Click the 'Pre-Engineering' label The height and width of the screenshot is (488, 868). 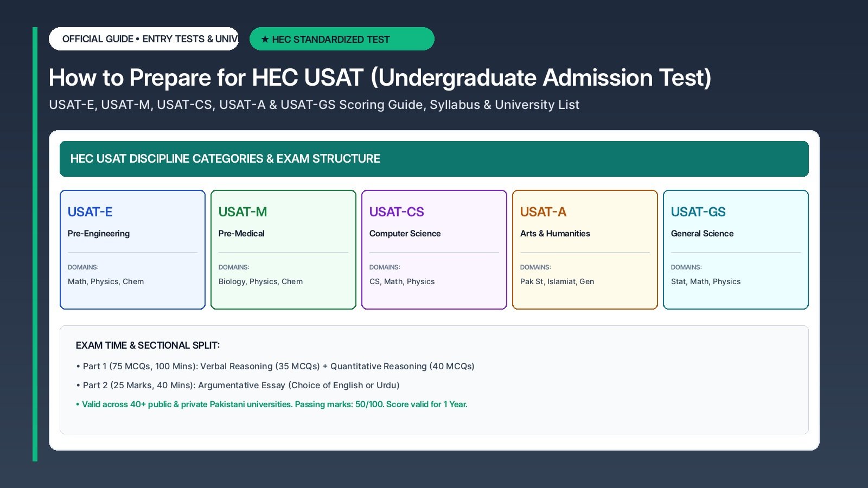[99, 234]
